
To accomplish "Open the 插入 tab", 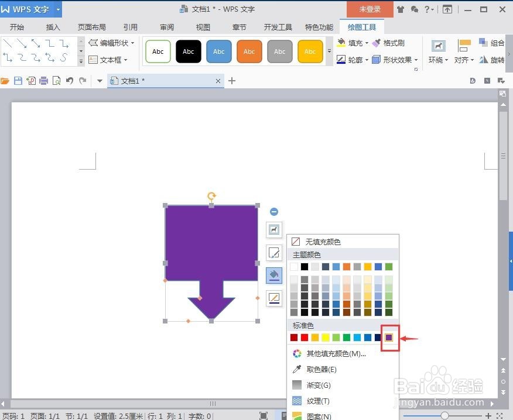I will pos(53,27).
